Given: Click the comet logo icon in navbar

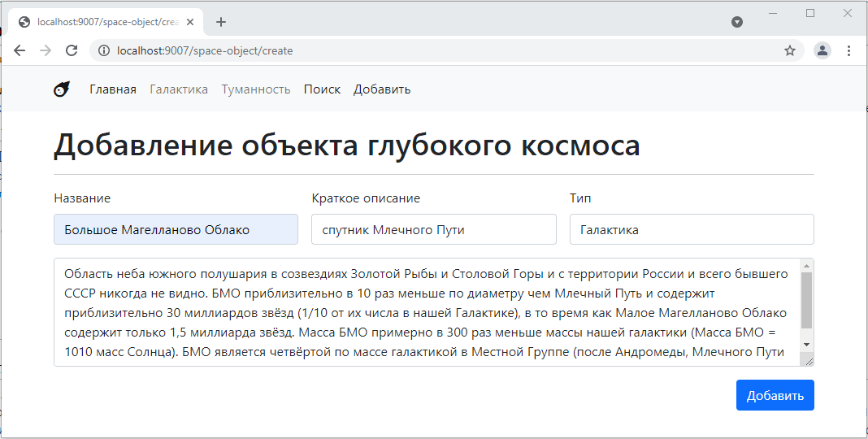Looking at the screenshot, I should 62,89.
